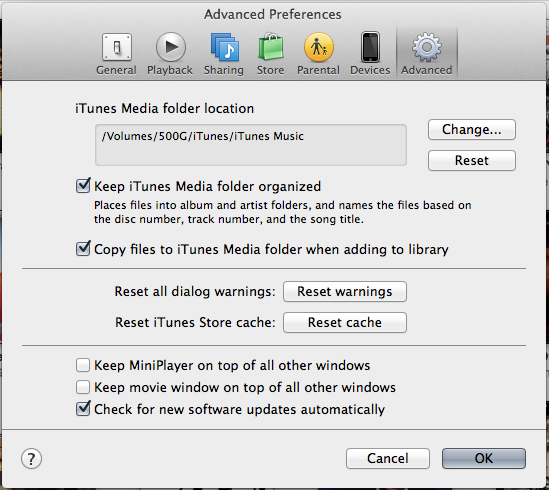549x490 pixels.
Task: Click the Reset warnings button
Action: pos(345,291)
